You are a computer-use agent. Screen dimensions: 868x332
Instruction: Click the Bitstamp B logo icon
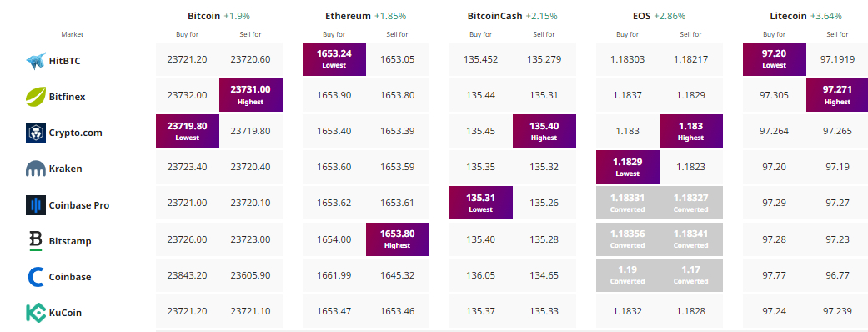(x=35, y=241)
